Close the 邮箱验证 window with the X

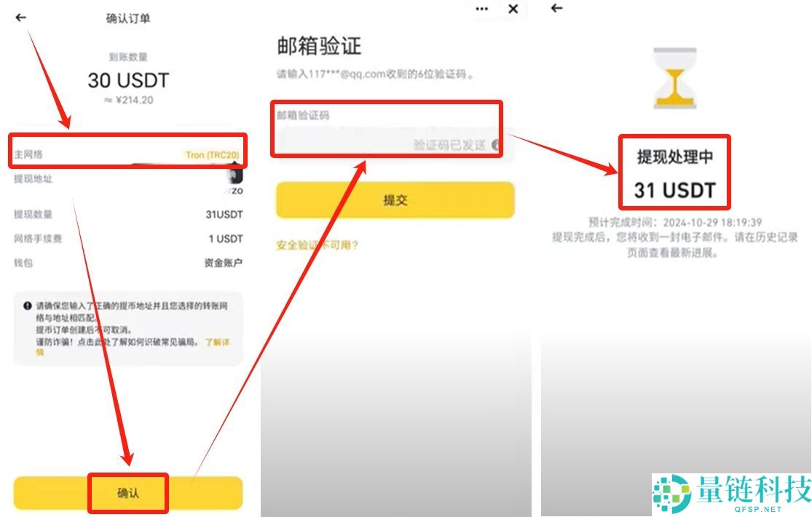(513, 9)
